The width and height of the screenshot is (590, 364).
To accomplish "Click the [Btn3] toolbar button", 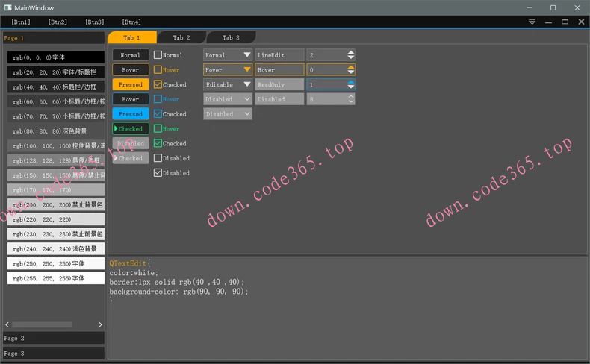I will point(95,22).
